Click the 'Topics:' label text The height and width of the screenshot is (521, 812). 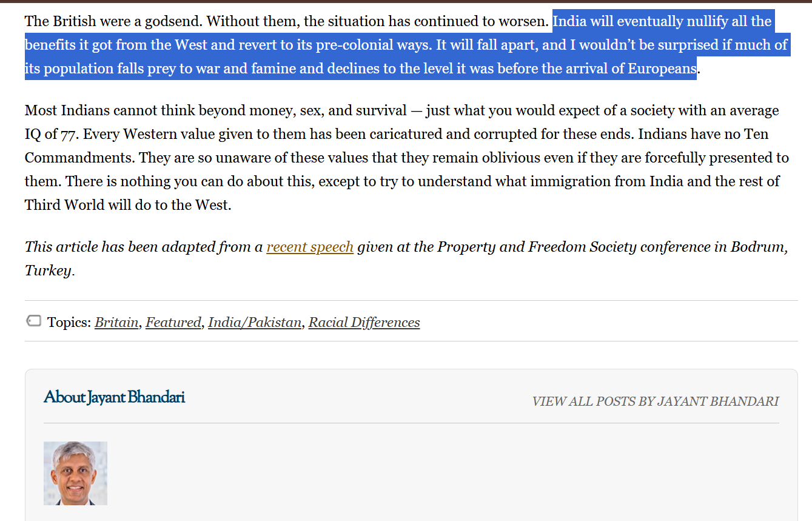(x=69, y=322)
